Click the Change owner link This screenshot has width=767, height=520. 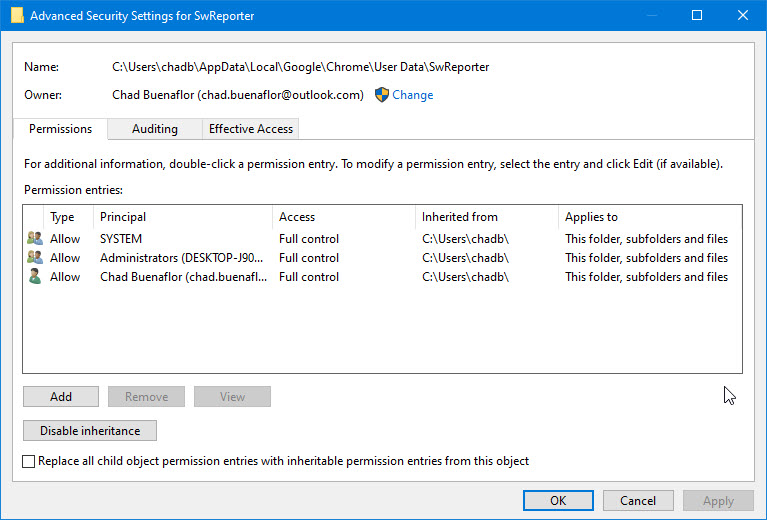[x=412, y=95]
